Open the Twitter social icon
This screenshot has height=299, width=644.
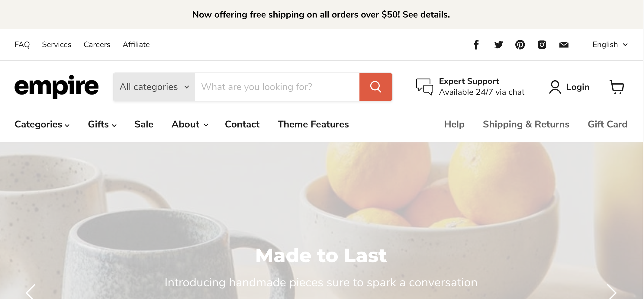[498, 45]
